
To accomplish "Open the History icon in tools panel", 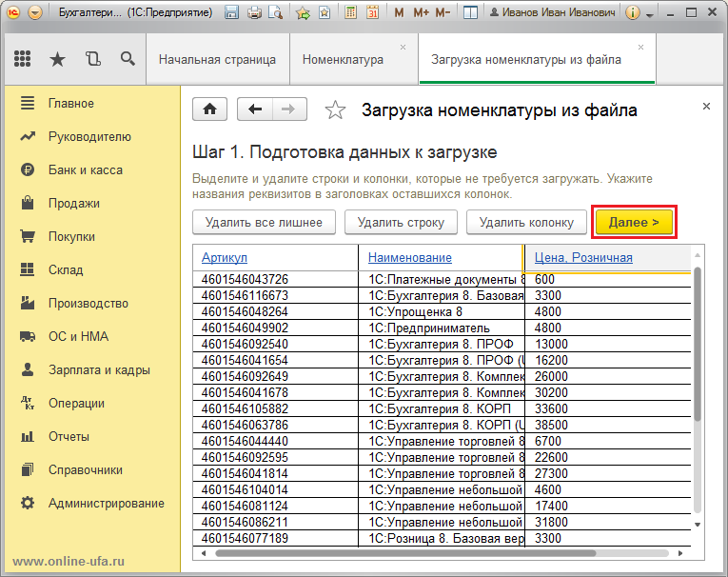I will click(93, 58).
